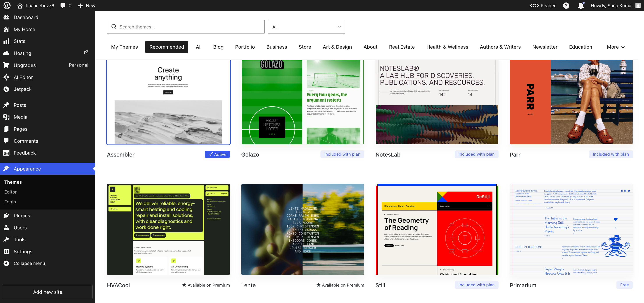The width and height of the screenshot is (644, 303).
Task: Open the Real Estate tab
Action: 402,47
